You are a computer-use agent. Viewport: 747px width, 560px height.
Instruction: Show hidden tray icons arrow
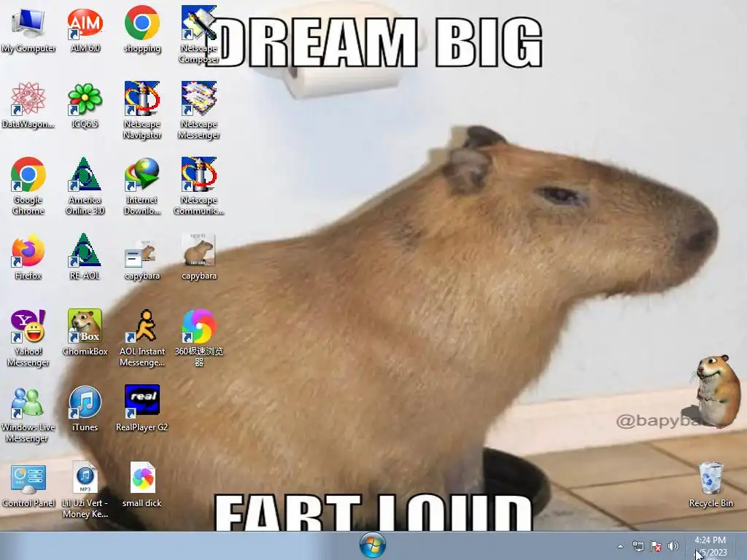pos(620,546)
